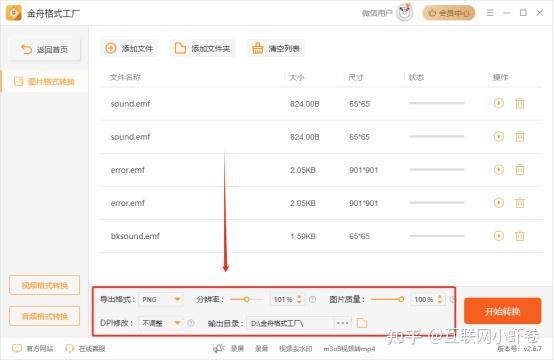This screenshot has width=554, height=360.
Task: Click the 返回首页 back arrow icon
Action: 26,49
